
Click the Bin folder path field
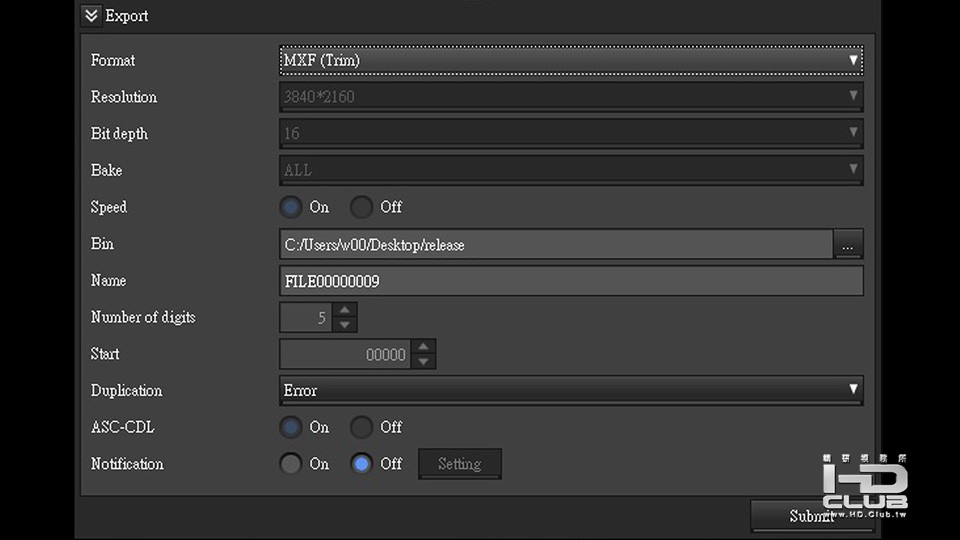click(x=556, y=244)
